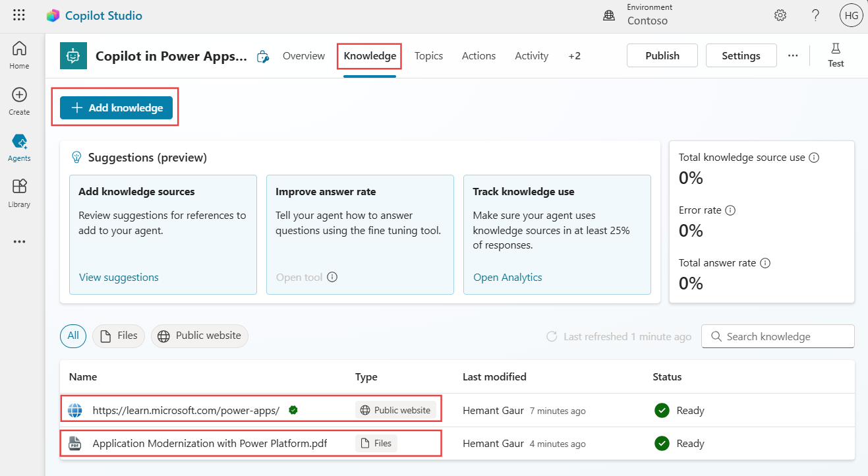868x476 pixels.
Task: Open Application Modernization with Power Platform.pdf
Action: [x=210, y=444]
